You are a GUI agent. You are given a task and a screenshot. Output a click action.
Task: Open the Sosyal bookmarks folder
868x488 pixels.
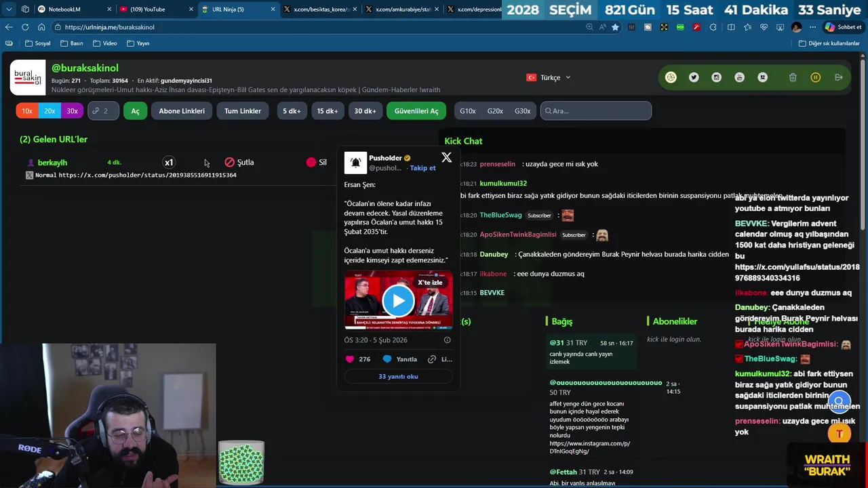(37, 43)
